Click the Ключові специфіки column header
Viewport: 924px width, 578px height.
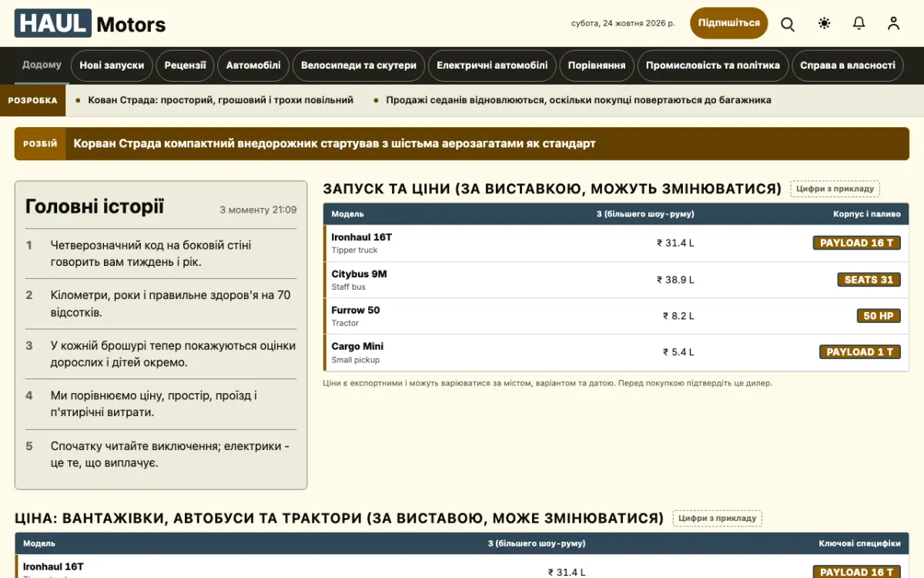(x=859, y=543)
